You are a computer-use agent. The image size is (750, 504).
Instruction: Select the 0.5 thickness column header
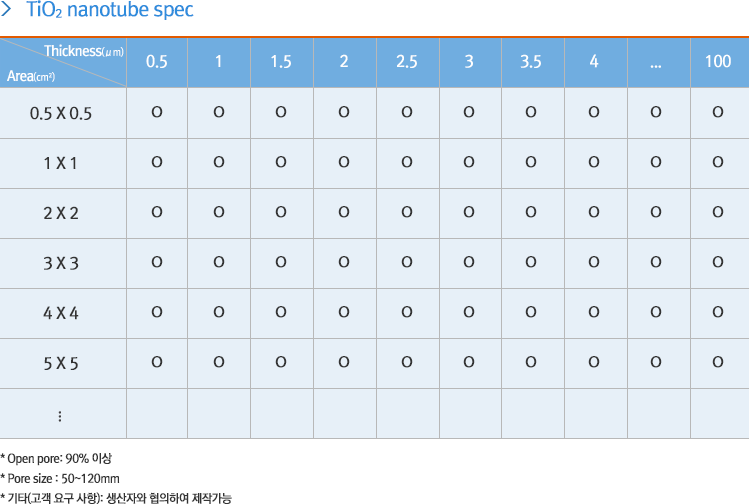point(157,62)
